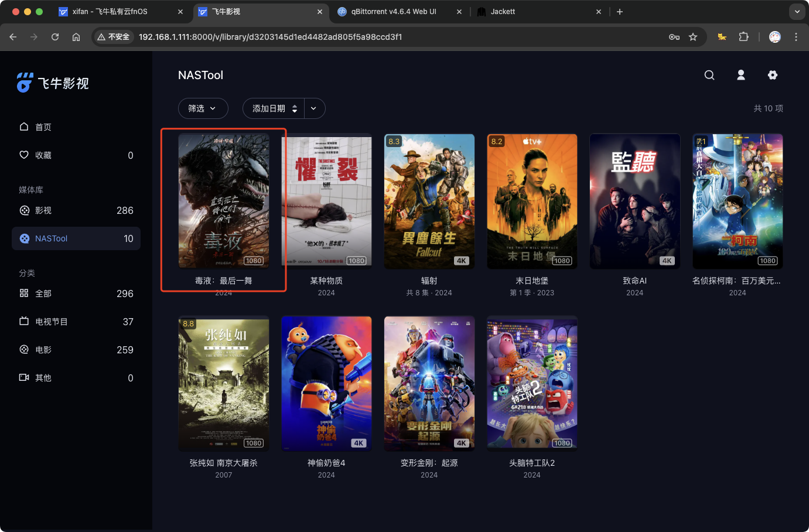Open 致命AI title link
Viewport: 809px width, 532px height.
point(635,281)
